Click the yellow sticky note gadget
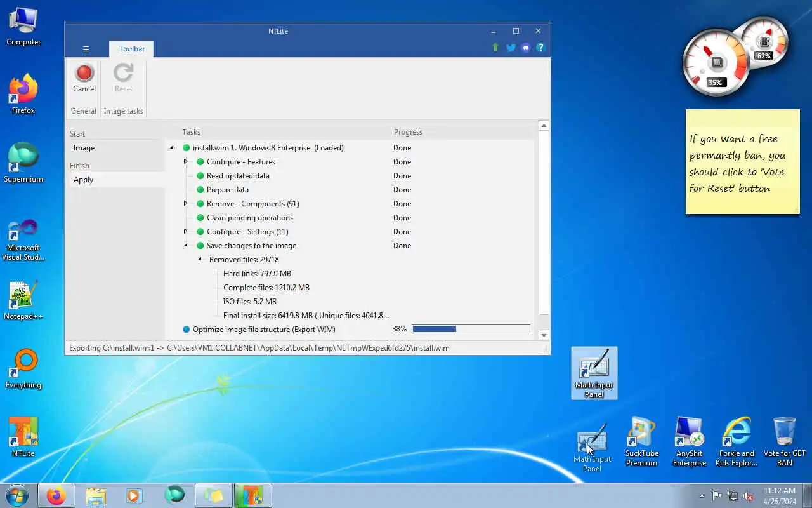This screenshot has width=812, height=508. (742, 162)
